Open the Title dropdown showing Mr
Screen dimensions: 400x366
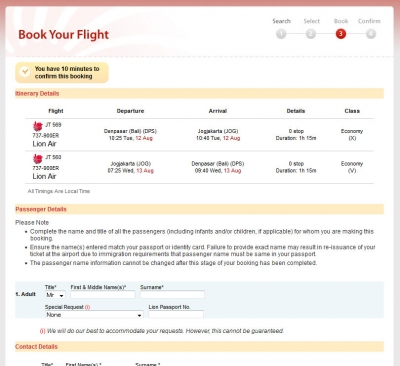pyautogui.click(x=55, y=295)
